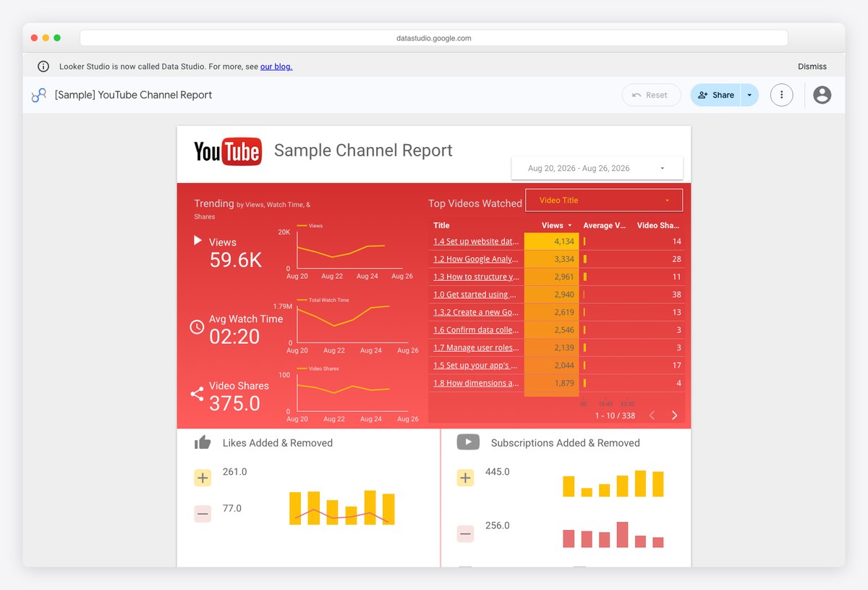This screenshot has height=590, width=868.
Task: Open '1.3 How to structure y...' video link
Action: [x=477, y=277]
